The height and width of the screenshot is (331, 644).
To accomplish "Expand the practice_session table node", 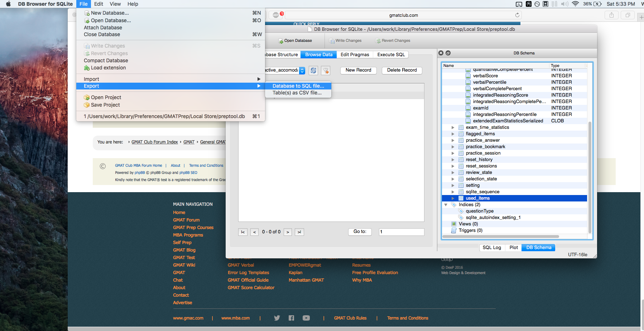I will 453,153.
